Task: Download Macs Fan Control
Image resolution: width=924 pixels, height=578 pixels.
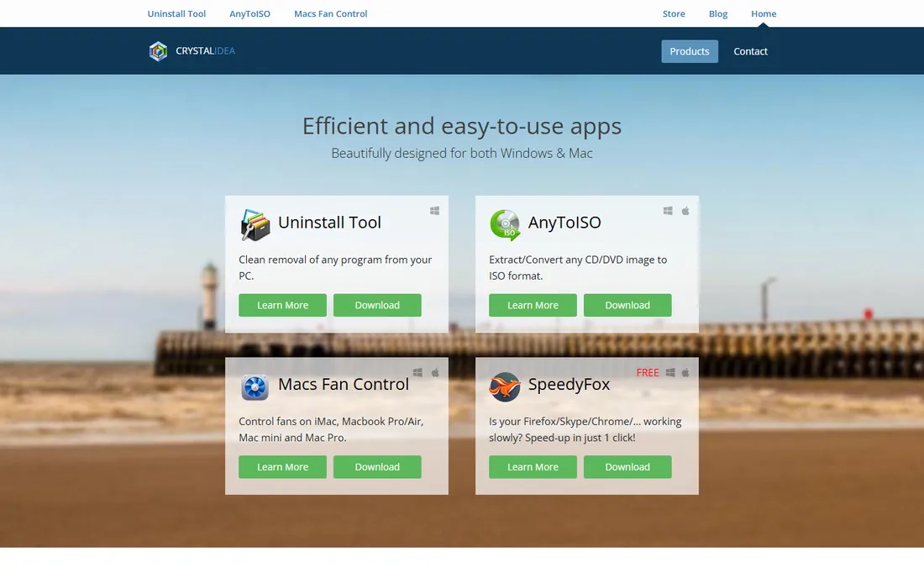Action: tap(377, 466)
